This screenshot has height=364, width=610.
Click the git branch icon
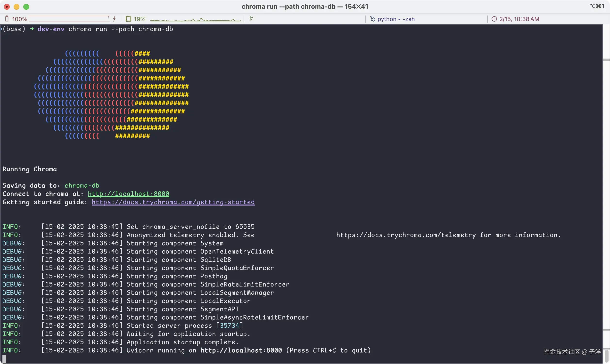251,19
